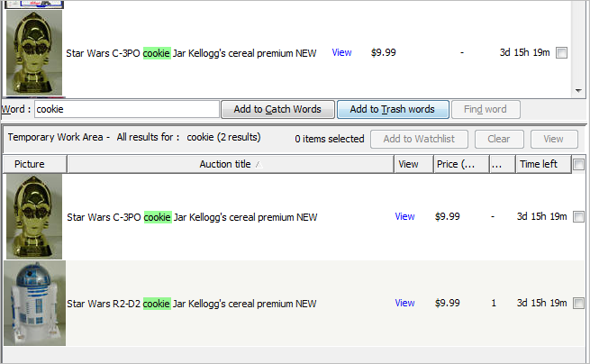Screen dimensions: 590x364
Task: Check the C-3PO row checkbox in work area
Action: pyautogui.click(x=578, y=217)
